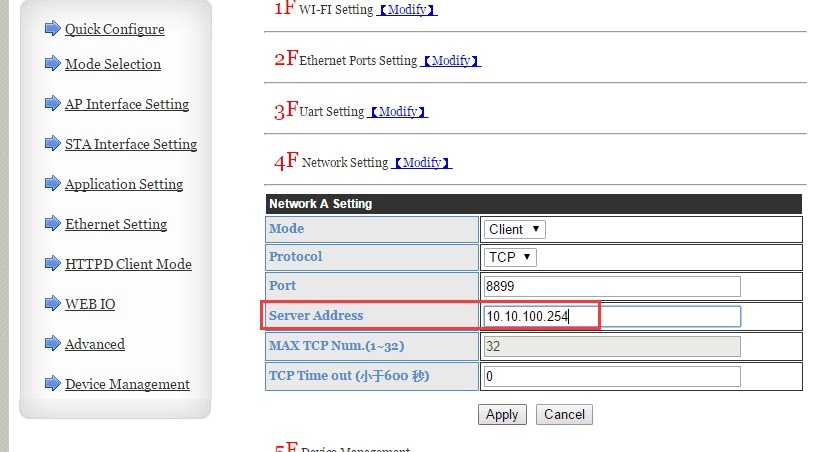Screen dimensions: 825x452
Task: Navigate to Application Setting
Action: 124,184
